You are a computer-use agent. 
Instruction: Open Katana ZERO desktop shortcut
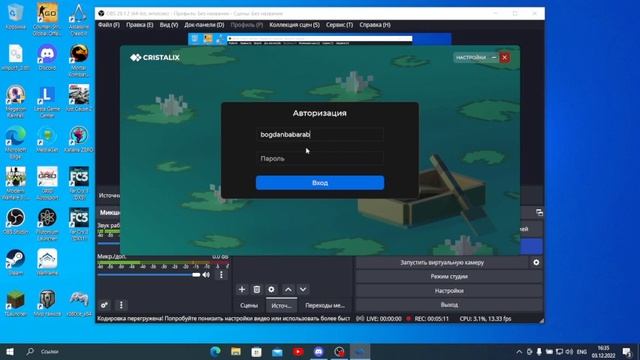click(x=79, y=140)
